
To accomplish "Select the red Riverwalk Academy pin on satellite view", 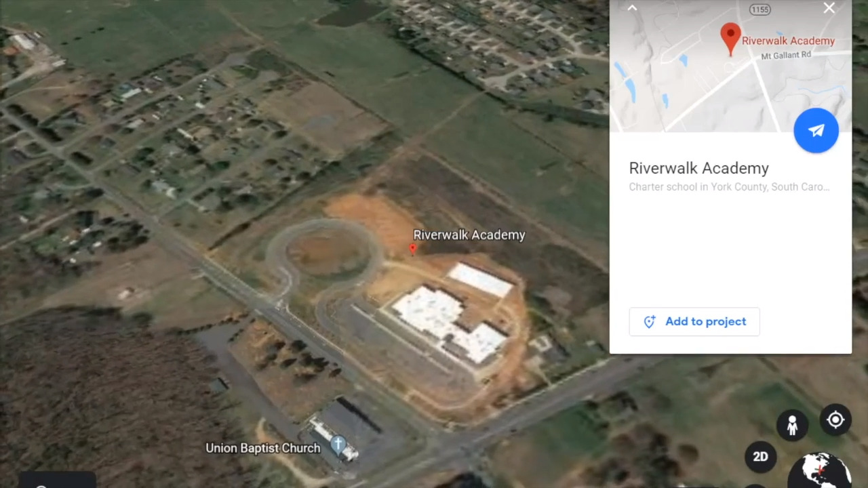I will (412, 250).
